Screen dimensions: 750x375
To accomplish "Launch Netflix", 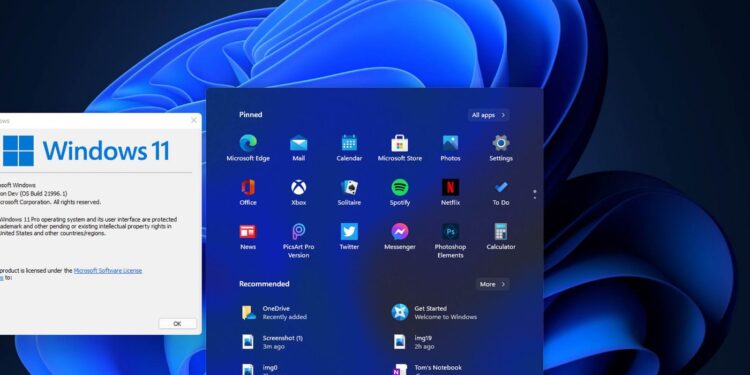I will click(450, 192).
